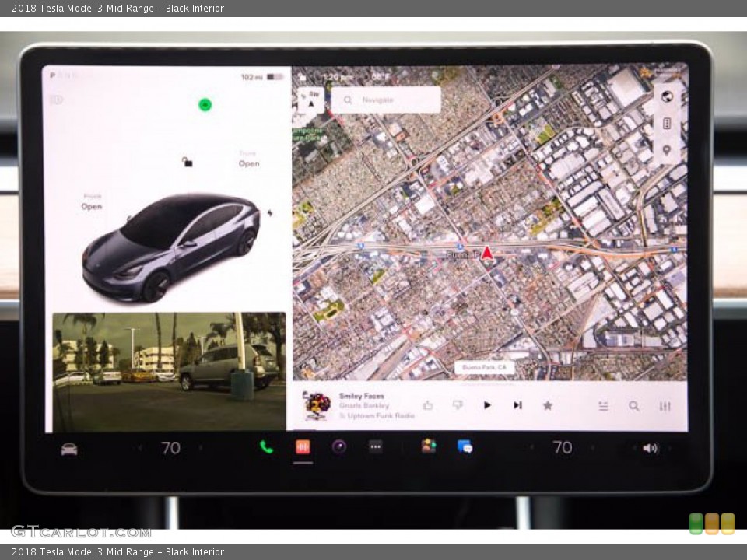Tap driver temperature value 70
The width and height of the screenshot is (747, 560).
point(170,448)
